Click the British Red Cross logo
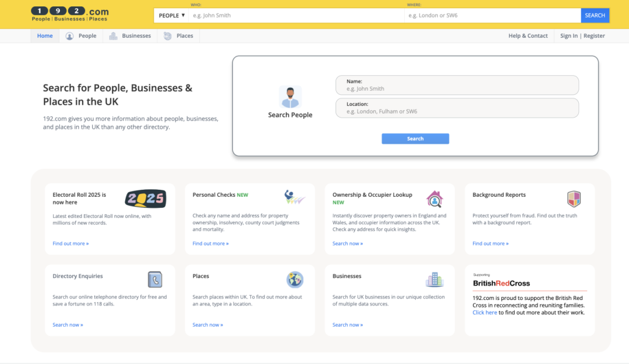The image size is (629, 364). click(501, 281)
